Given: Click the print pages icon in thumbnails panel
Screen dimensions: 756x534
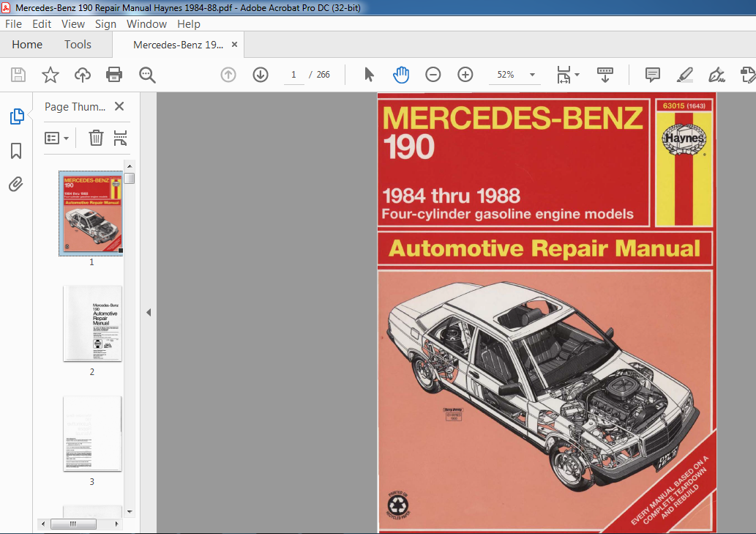Looking at the screenshot, I should point(120,138).
